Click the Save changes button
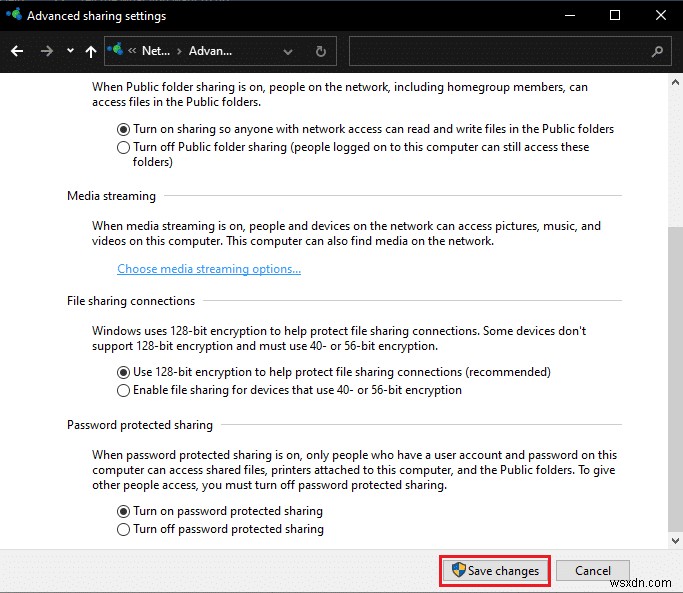The height and width of the screenshot is (593, 683). tap(495, 570)
